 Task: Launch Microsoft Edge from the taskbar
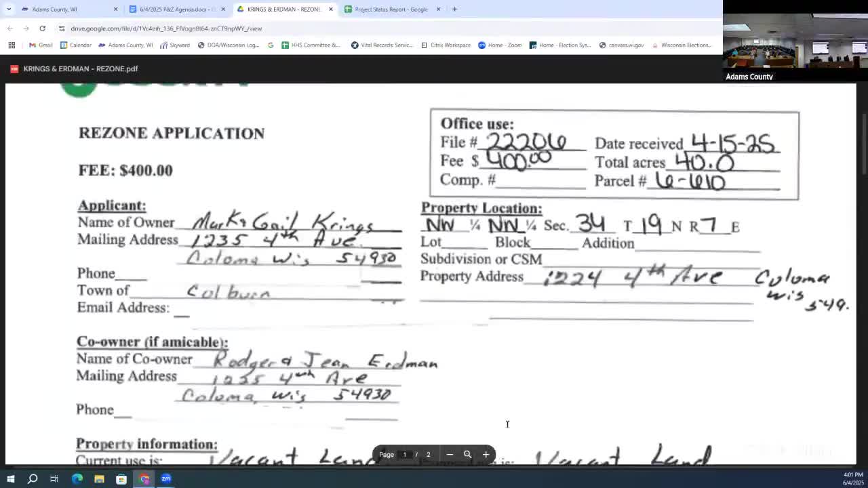[77, 479]
